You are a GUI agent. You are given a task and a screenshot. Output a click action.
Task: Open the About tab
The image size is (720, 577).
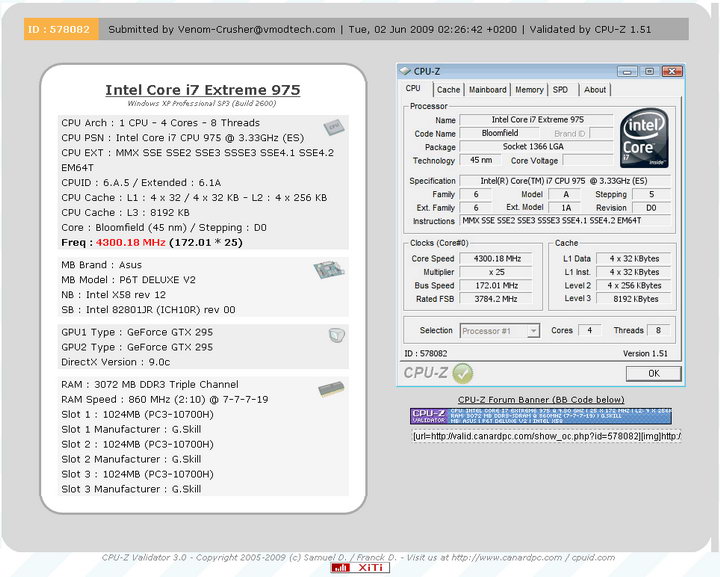click(x=595, y=90)
